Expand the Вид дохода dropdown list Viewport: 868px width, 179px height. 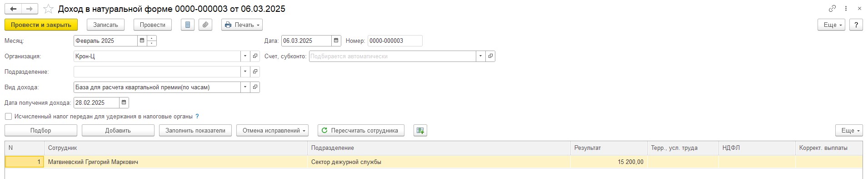click(x=245, y=87)
